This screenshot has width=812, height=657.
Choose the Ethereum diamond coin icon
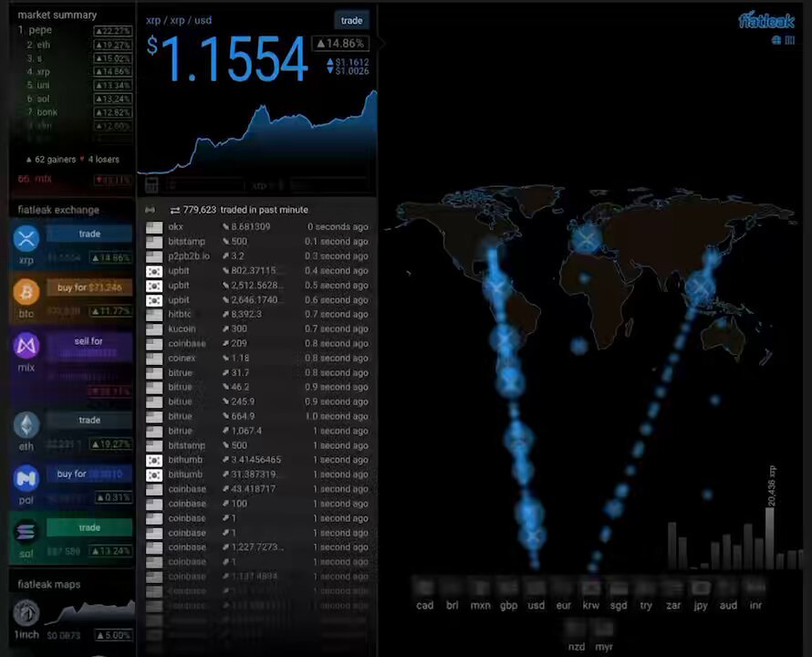point(26,425)
